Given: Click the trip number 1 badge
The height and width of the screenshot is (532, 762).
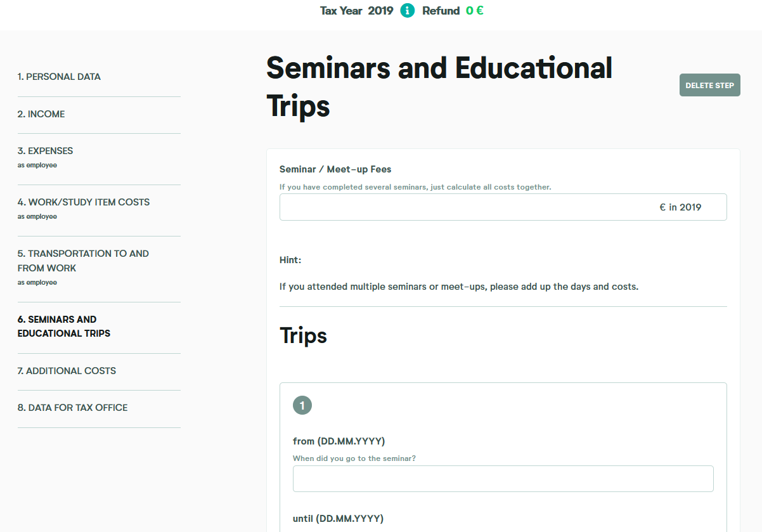Looking at the screenshot, I should [302, 405].
